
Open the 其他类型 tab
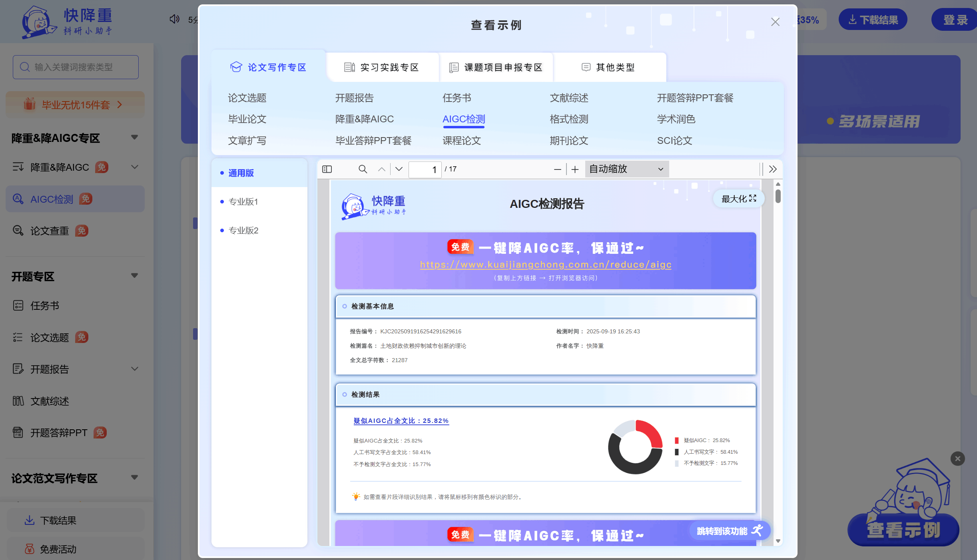coord(608,68)
